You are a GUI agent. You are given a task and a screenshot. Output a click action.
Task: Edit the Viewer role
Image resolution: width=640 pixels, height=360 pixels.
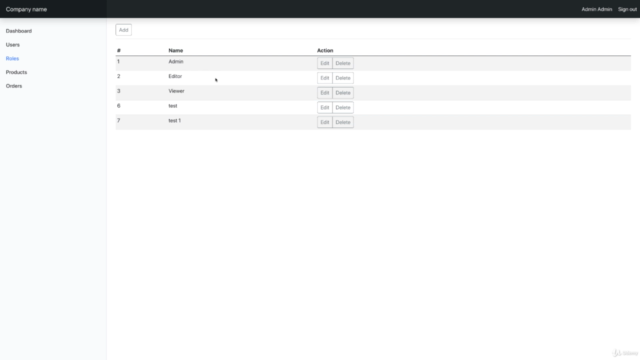(325, 93)
